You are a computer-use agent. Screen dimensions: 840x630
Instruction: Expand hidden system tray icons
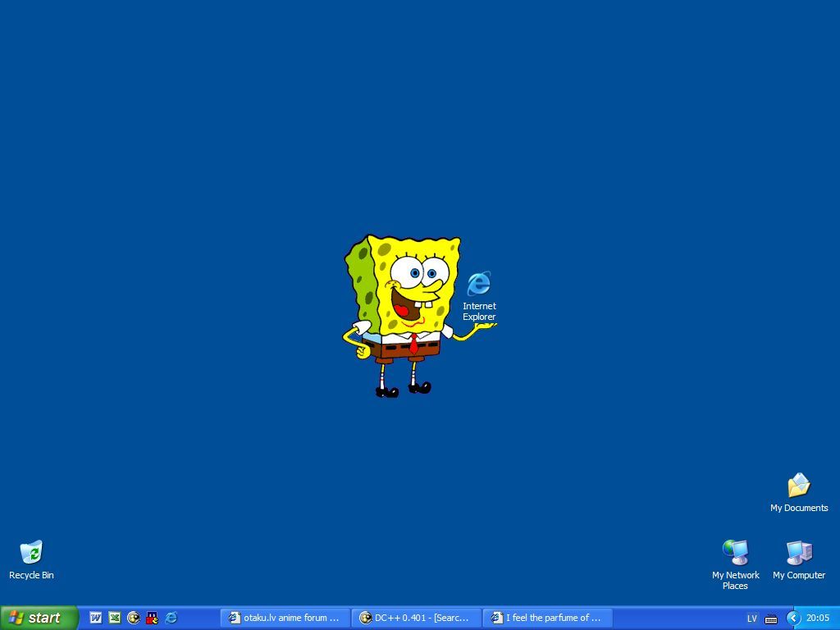coord(793,619)
